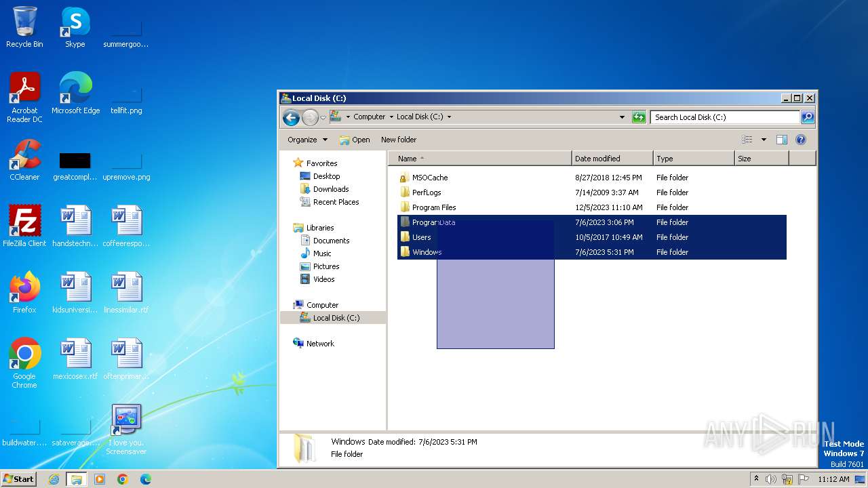Viewport: 868px width, 488px height.
Task: Select the Microsoft Edge desktop icon
Action: [75, 94]
